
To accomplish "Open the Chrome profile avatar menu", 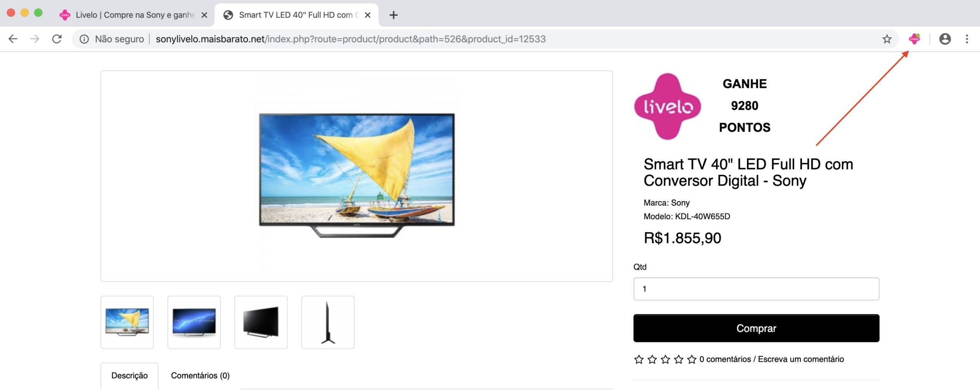I will click(x=945, y=39).
